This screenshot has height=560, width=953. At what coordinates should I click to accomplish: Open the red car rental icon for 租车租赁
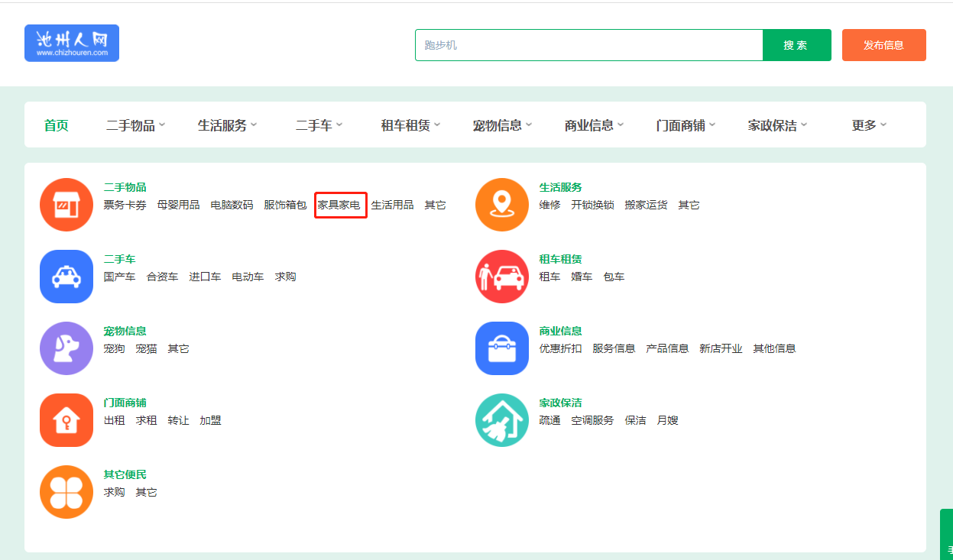coord(502,277)
